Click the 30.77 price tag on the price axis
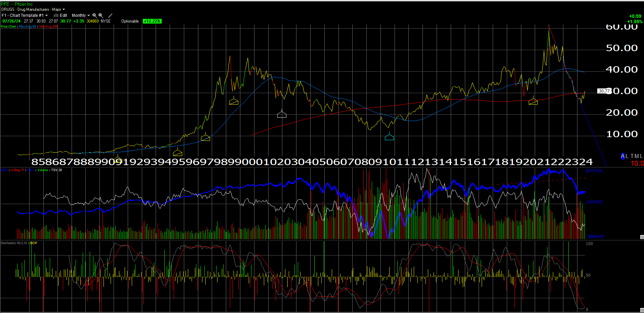Viewport: 644px width, 313px height. [x=604, y=91]
